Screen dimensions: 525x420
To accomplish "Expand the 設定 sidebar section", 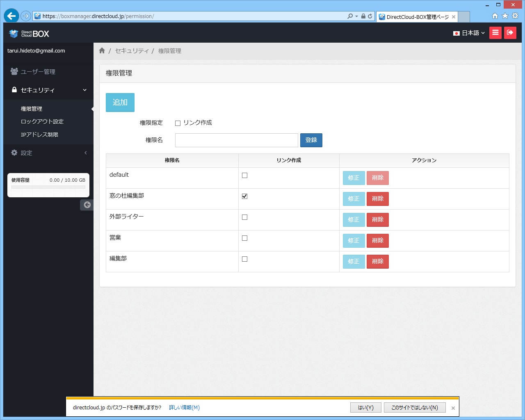I will tap(48, 153).
